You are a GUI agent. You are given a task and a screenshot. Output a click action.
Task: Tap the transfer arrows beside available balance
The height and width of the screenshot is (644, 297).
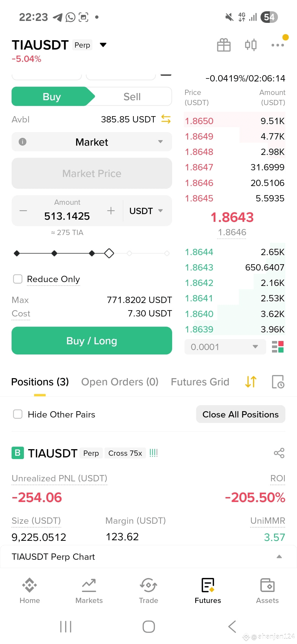click(166, 119)
